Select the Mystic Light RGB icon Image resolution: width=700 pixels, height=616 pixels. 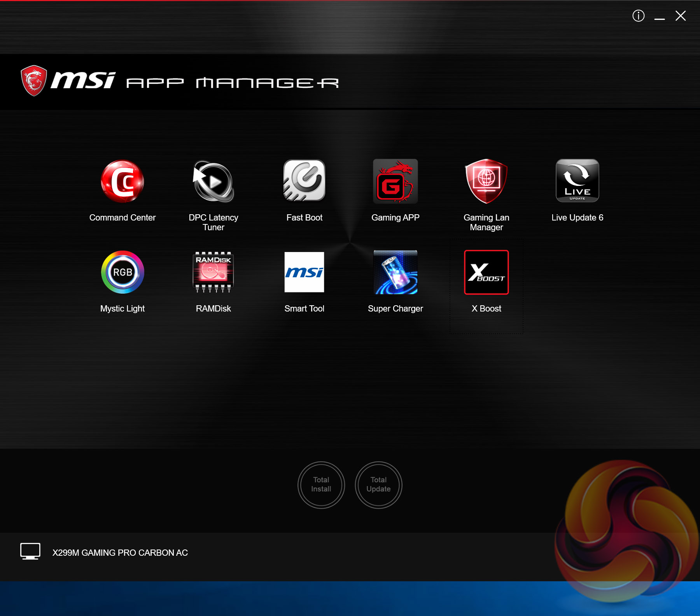[x=122, y=272]
